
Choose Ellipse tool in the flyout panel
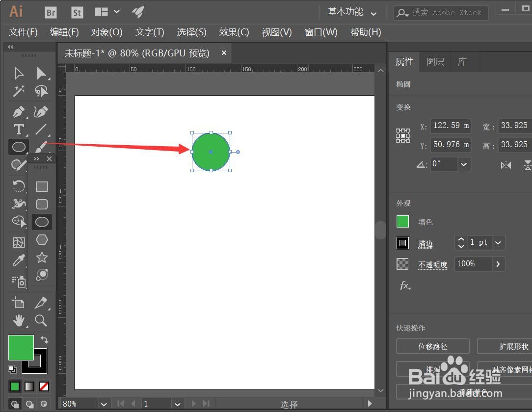pos(42,222)
